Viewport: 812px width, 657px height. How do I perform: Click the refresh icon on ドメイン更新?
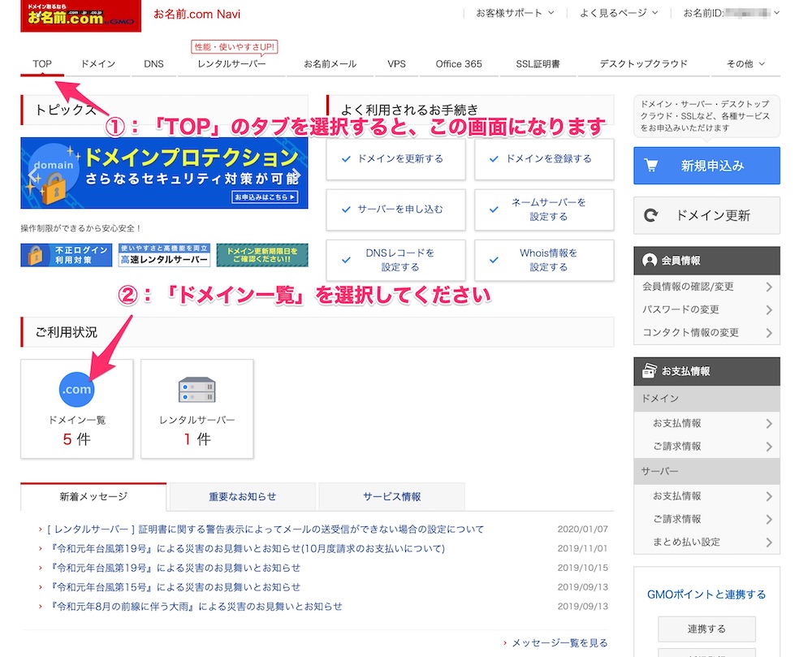651,215
